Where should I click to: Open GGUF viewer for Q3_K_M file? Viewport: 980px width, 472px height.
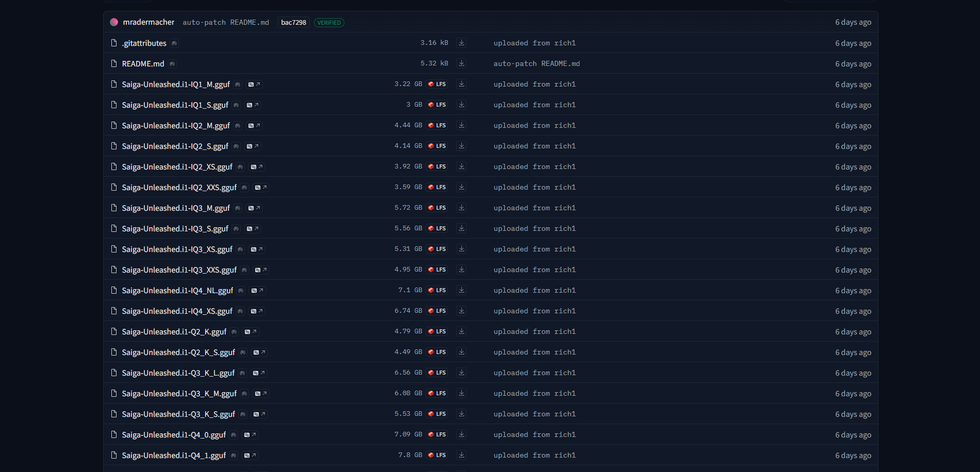tap(261, 394)
